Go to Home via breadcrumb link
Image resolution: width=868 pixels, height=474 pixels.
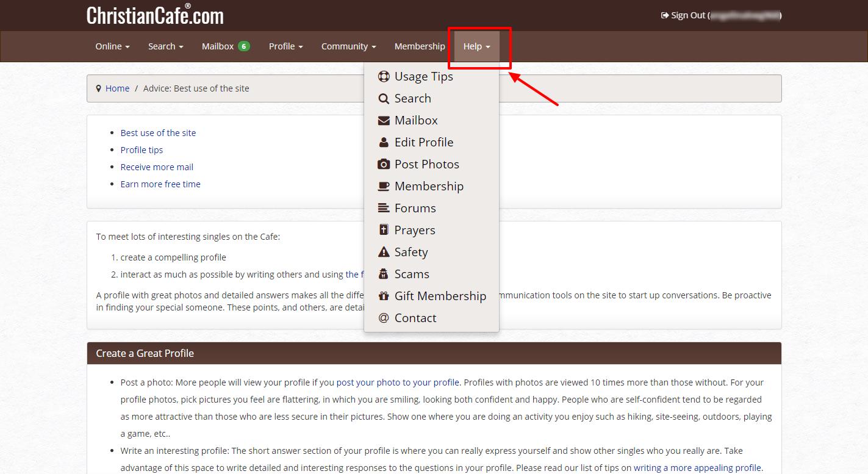pyautogui.click(x=117, y=88)
